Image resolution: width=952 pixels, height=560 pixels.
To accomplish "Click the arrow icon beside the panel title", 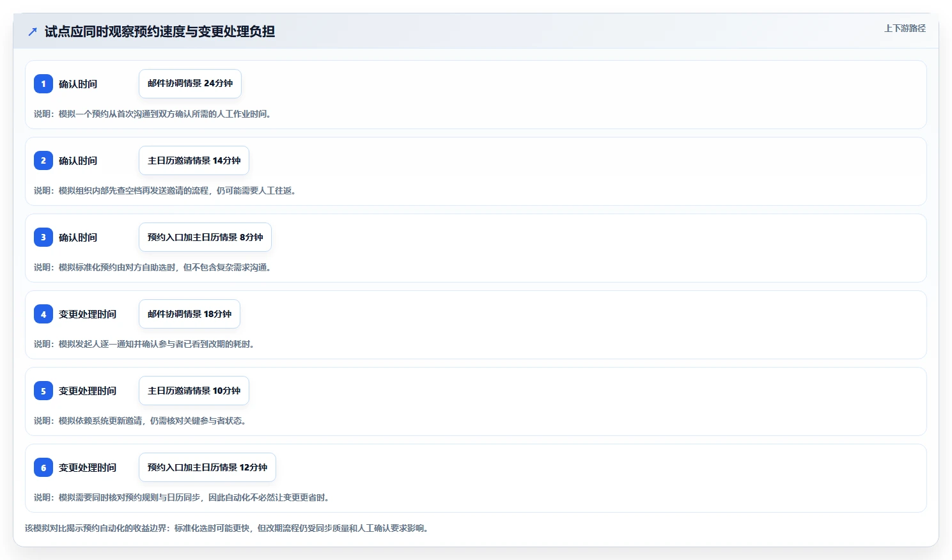I will point(33,31).
